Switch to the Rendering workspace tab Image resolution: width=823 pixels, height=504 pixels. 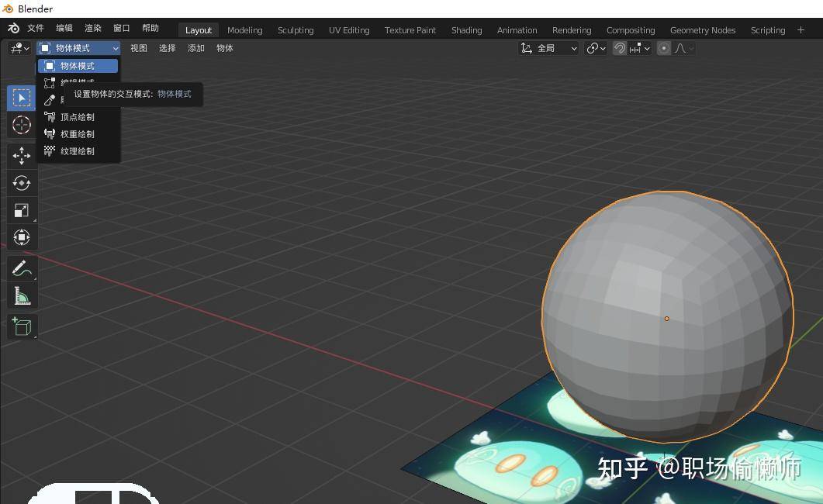tap(572, 30)
